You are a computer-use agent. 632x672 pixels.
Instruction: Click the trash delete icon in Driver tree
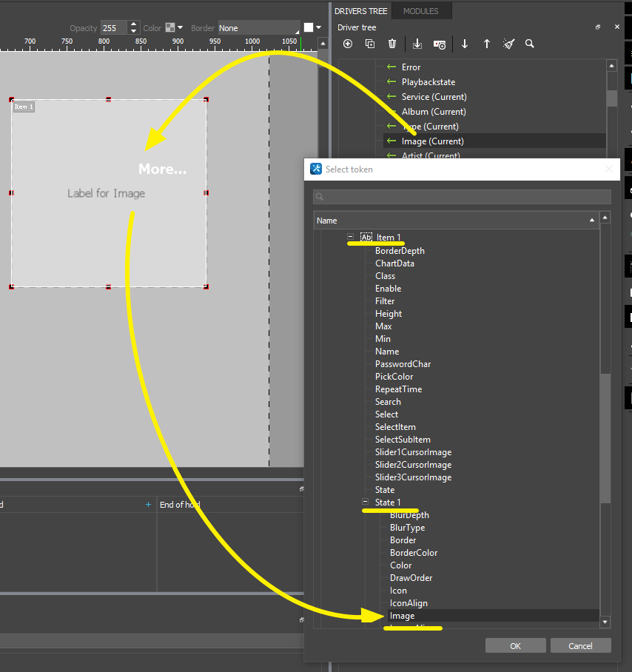(x=392, y=44)
